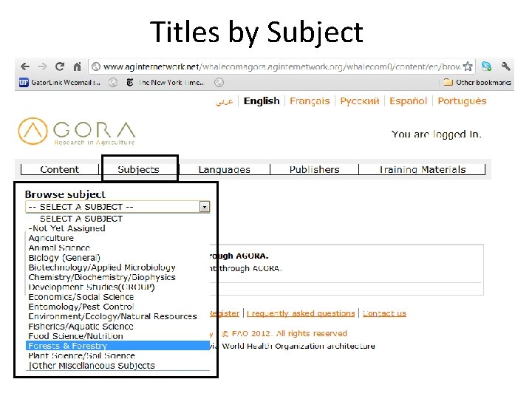This screenshot has width=532, height=399.
Task: Open the Other bookmarks folder
Action: click(x=477, y=82)
